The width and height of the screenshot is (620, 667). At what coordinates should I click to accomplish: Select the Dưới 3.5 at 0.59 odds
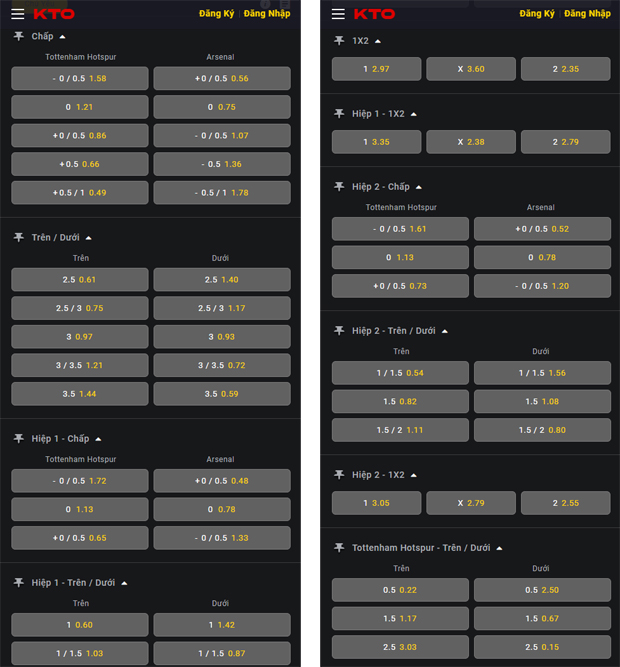[222, 394]
